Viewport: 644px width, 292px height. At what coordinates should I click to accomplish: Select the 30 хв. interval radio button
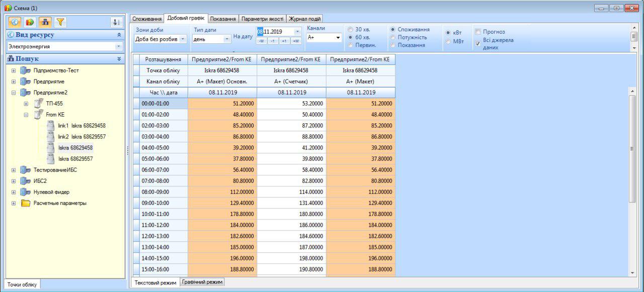click(x=350, y=30)
